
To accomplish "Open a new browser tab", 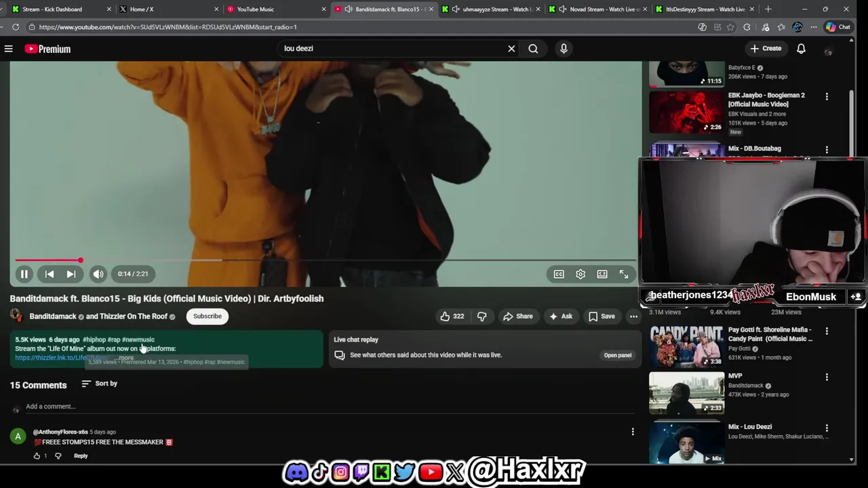I will [768, 9].
